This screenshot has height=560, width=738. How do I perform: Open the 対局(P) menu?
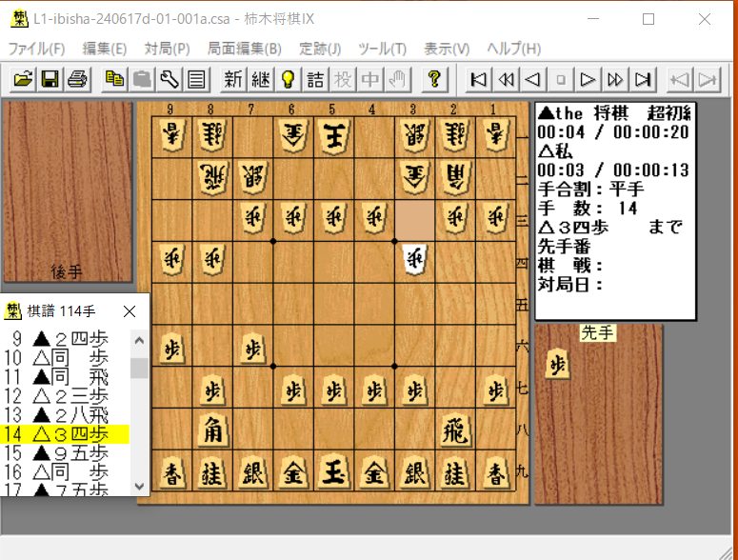tap(167, 49)
